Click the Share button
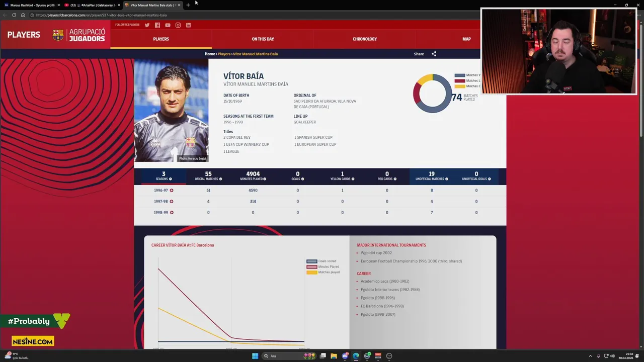Image resolution: width=644 pixels, height=362 pixels. click(419, 54)
